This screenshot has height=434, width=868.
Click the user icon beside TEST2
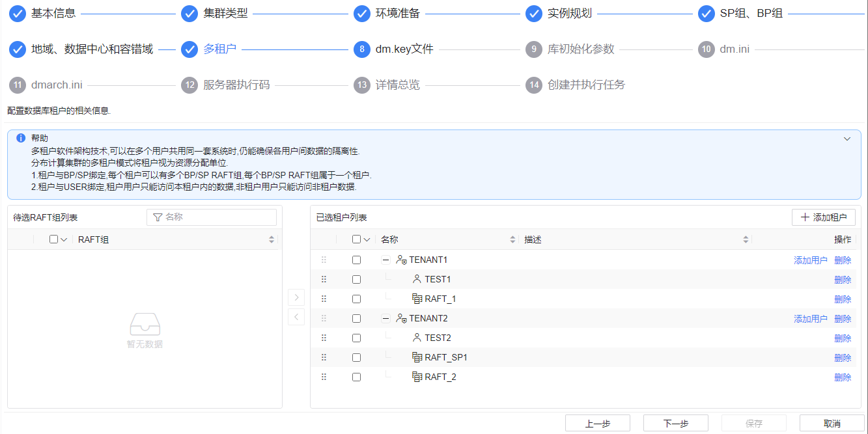tap(417, 338)
